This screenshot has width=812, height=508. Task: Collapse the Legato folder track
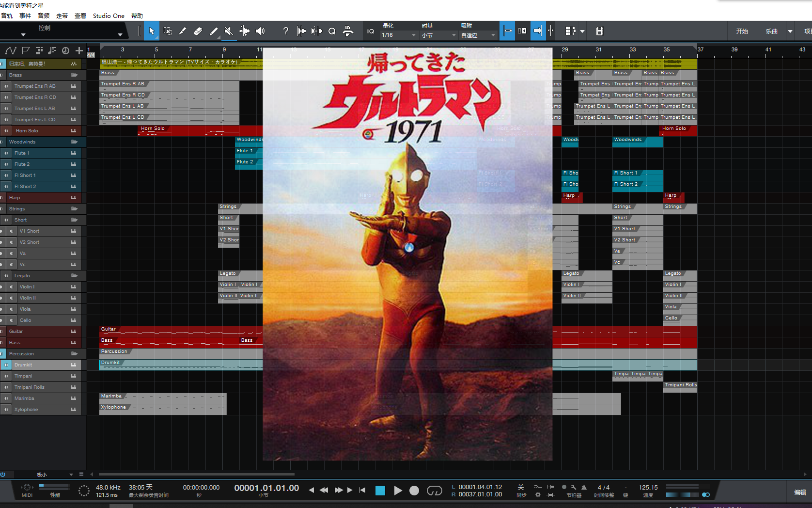coord(74,276)
